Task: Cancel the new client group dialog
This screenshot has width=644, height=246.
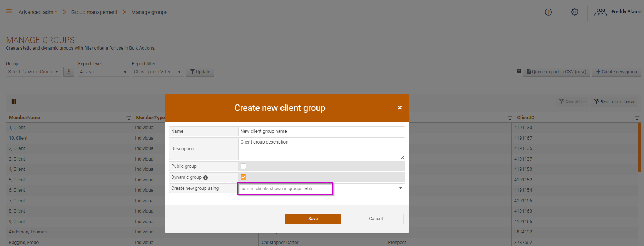Action: (x=376, y=219)
